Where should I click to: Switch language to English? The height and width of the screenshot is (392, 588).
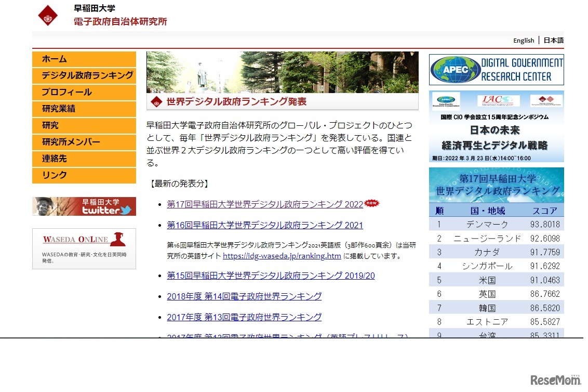point(523,41)
